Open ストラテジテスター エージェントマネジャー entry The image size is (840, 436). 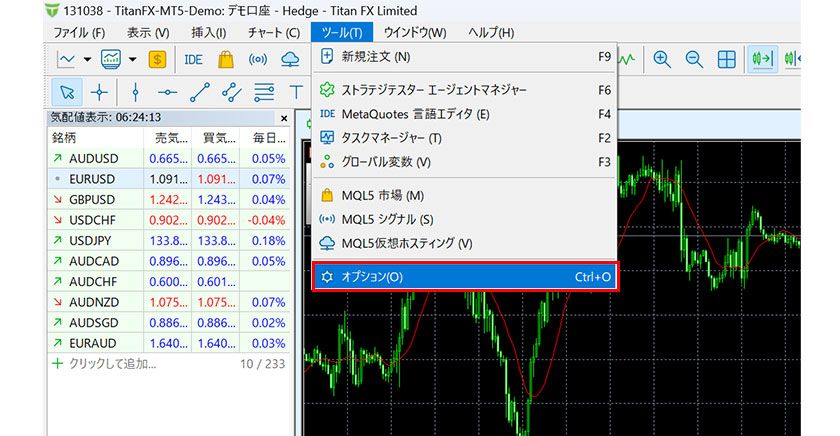pos(464,90)
